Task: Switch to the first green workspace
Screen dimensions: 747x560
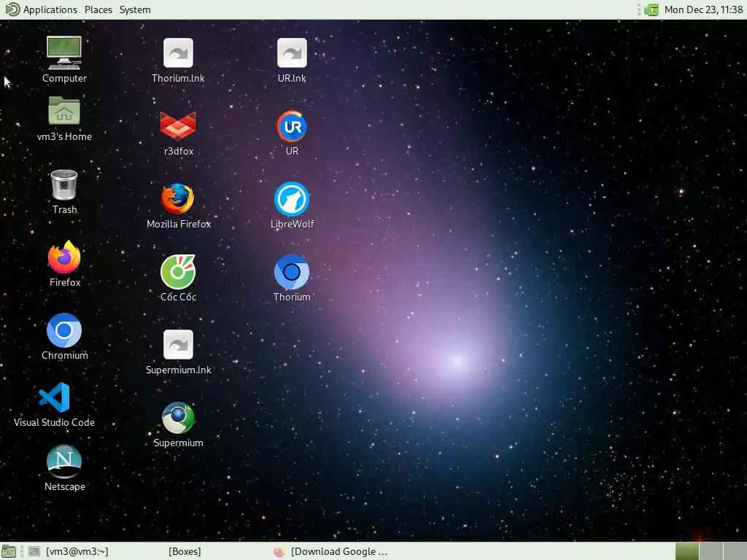Action: (687, 551)
